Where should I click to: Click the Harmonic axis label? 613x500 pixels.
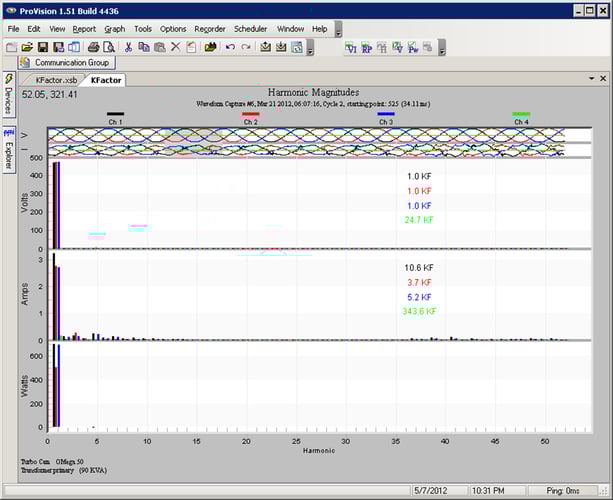point(319,451)
